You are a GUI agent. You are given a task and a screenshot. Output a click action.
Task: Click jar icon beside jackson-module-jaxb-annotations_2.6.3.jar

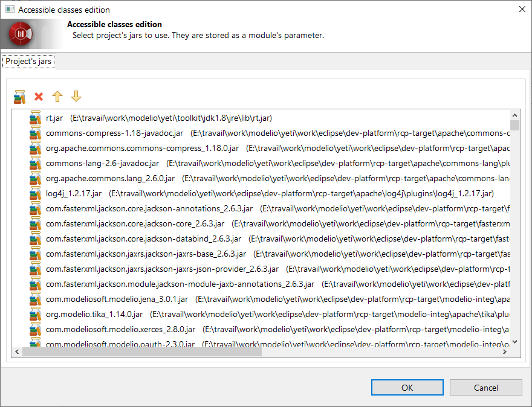35,284
